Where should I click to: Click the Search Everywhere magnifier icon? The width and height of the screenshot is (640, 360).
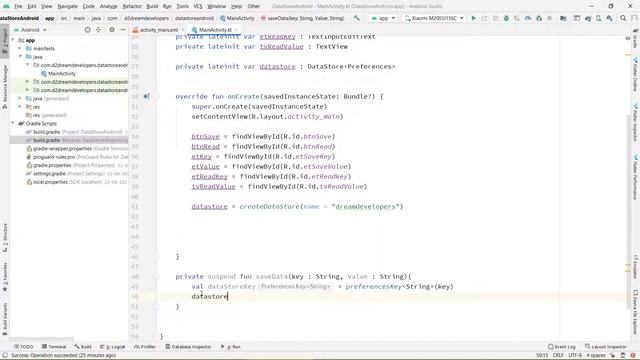[623, 18]
